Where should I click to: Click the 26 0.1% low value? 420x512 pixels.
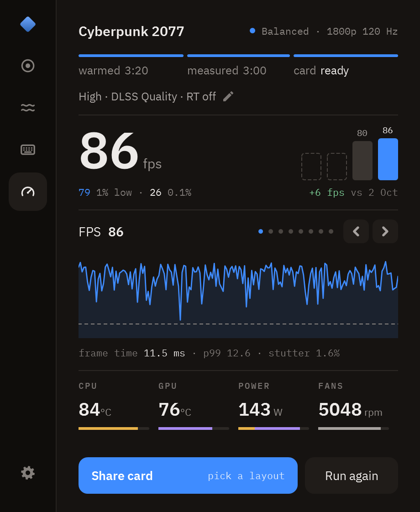coord(170,192)
